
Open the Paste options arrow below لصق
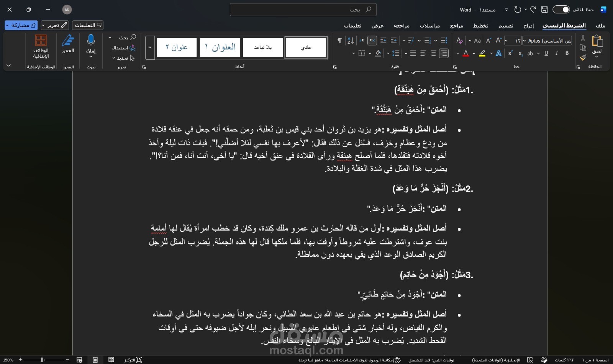pyautogui.click(x=597, y=57)
